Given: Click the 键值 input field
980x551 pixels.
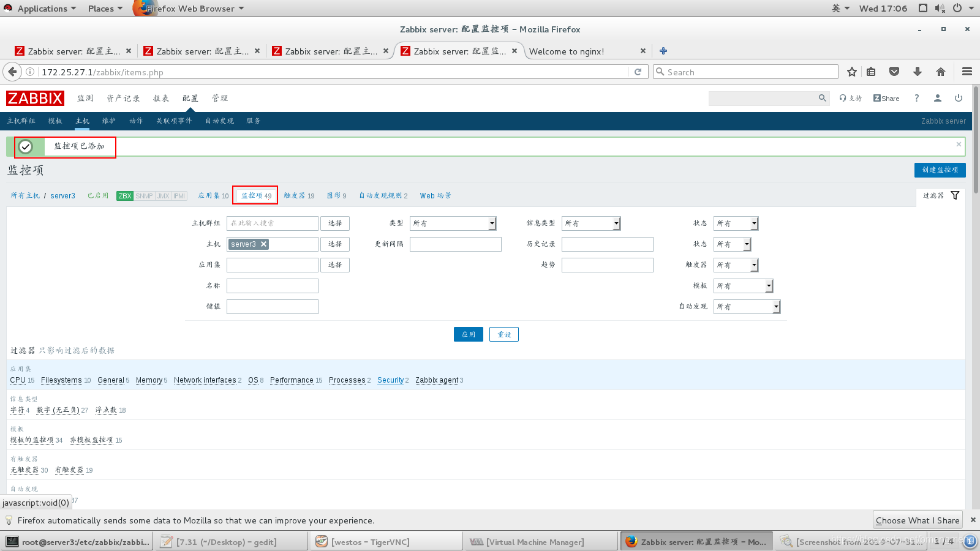Looking at the screenshot, I should [x=273, y=307].
